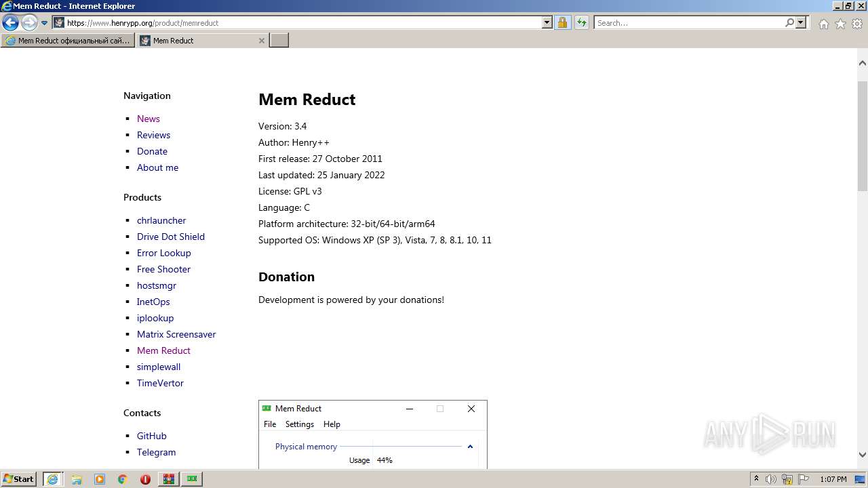Image resolution: width=868 pixels, height=488 pixels.
Task: Collapse the Physical memory group chevron
Action: (x=470, y=447)
